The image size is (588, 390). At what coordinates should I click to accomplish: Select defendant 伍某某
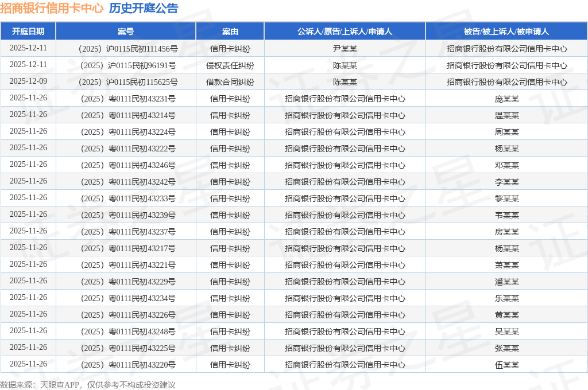[x=506, y=365]
